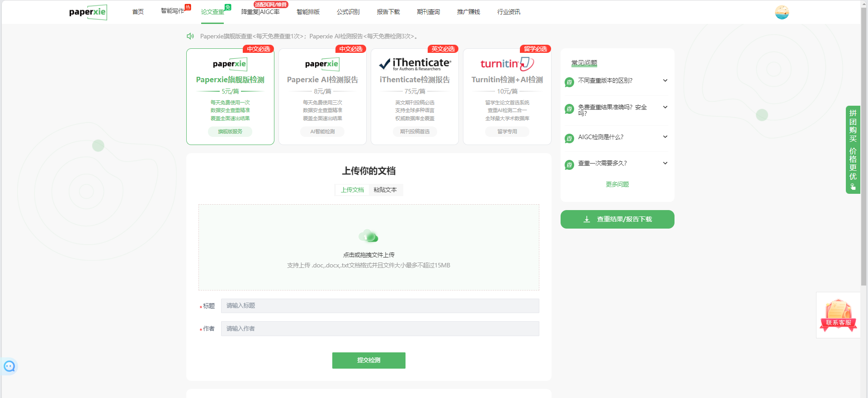Click the iThenticate logo card
The width and height of the screenshot is (868, 398).
coord(415,64)
